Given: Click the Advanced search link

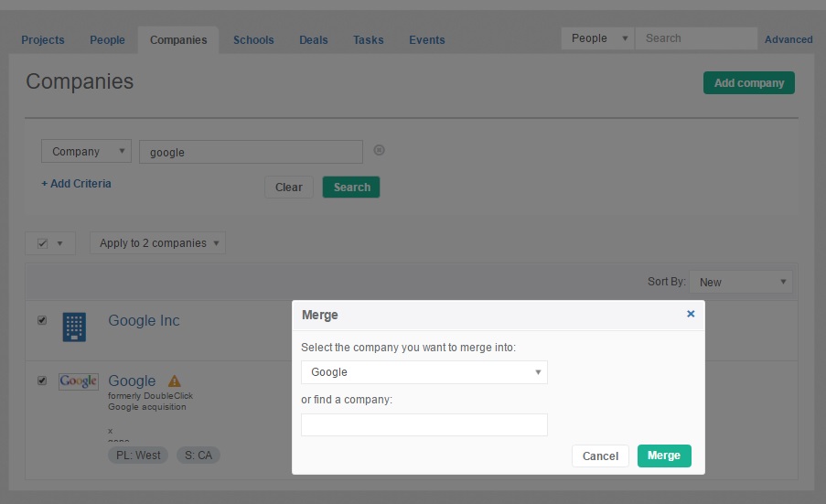Looking at the screenshot, I should [x=788, y=39].
